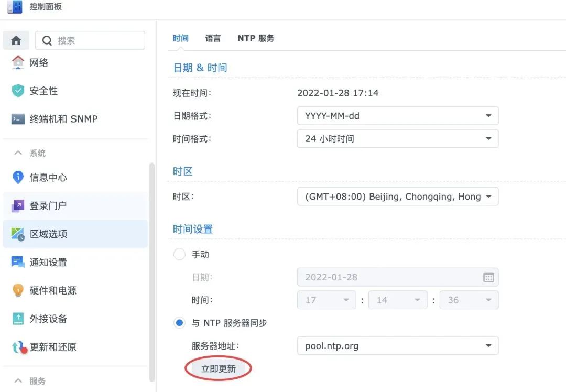Viewport: 566px width, 392px height.
Task: Select the 外接设备 sidebar entry
Action: (45, 318)
